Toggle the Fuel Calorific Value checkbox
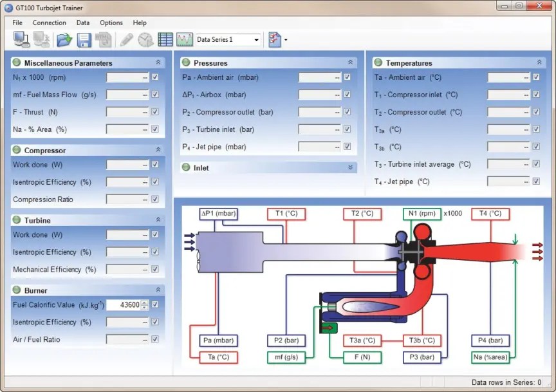The image size is (556, 392). [x=155, y=304]
